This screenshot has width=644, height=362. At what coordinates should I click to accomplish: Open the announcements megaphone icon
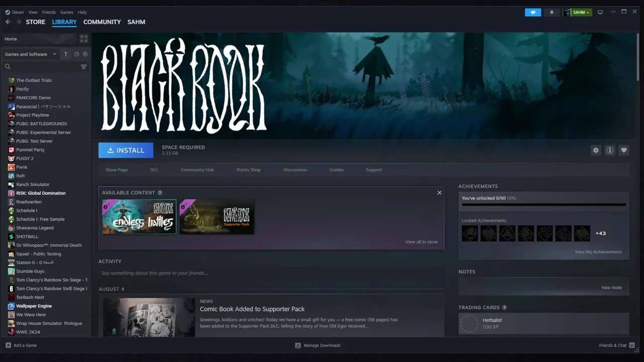(x=533, y=12)
